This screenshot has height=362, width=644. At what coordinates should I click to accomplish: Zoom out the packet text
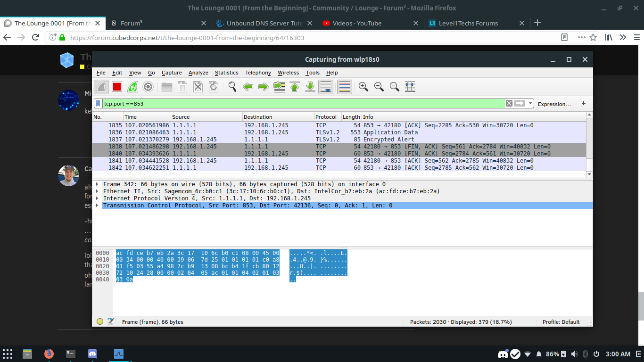pos(379,87)
